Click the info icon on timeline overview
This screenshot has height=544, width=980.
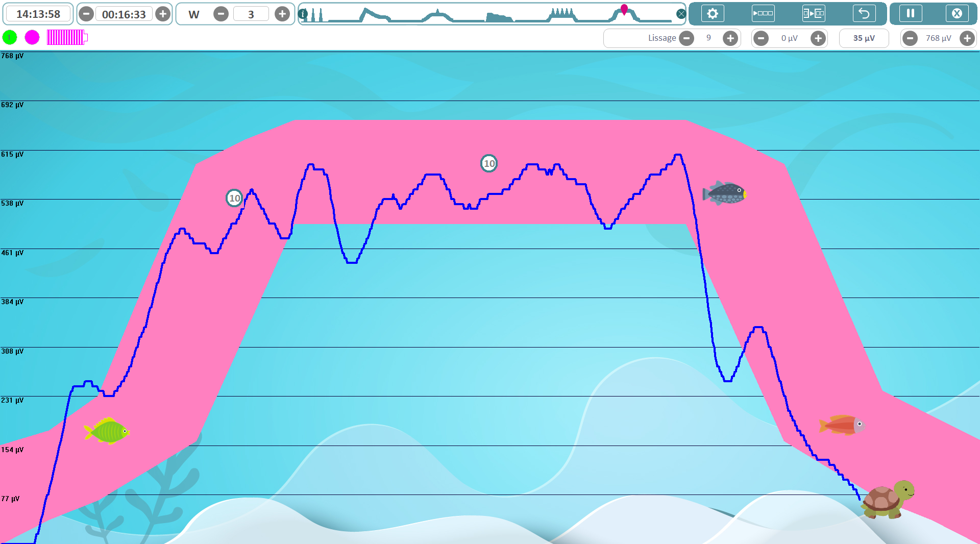tap(303, 14)
